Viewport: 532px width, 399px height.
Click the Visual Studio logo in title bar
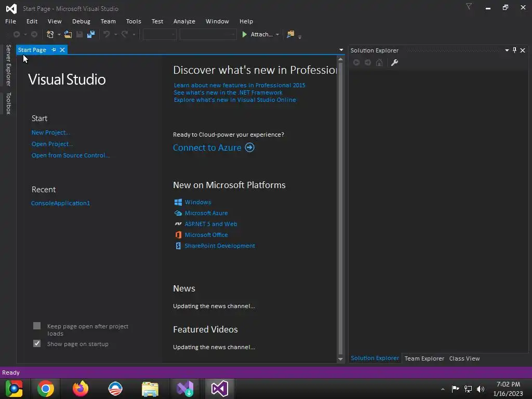coord(11,8)
